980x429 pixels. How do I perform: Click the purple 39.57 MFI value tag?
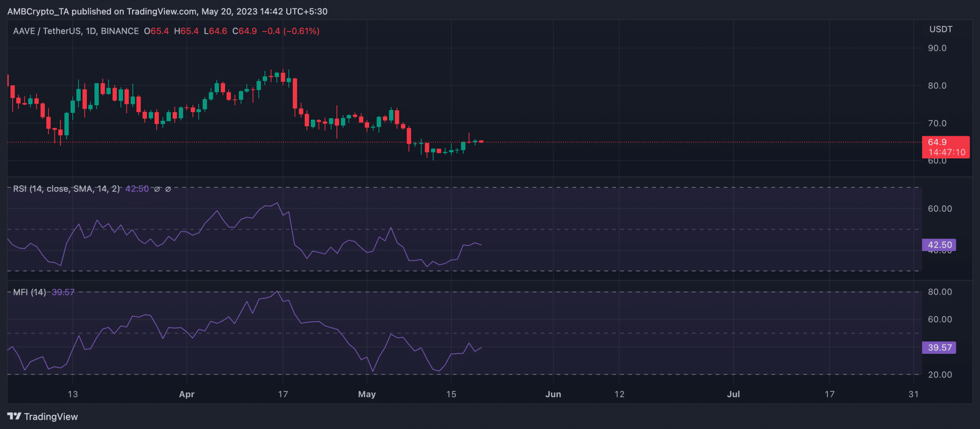point(939,347)
